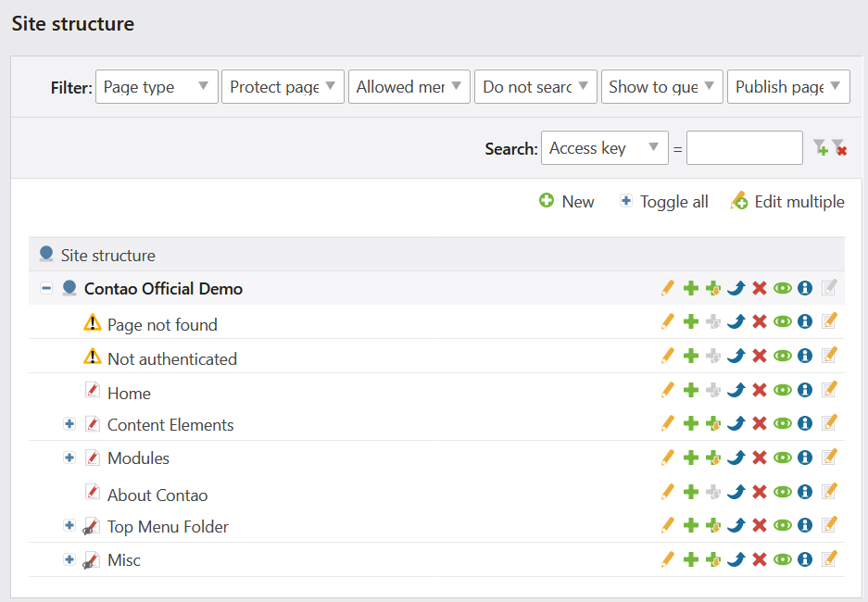Add a new page after Page not found

pyautogui.click(x=690, y=322)
